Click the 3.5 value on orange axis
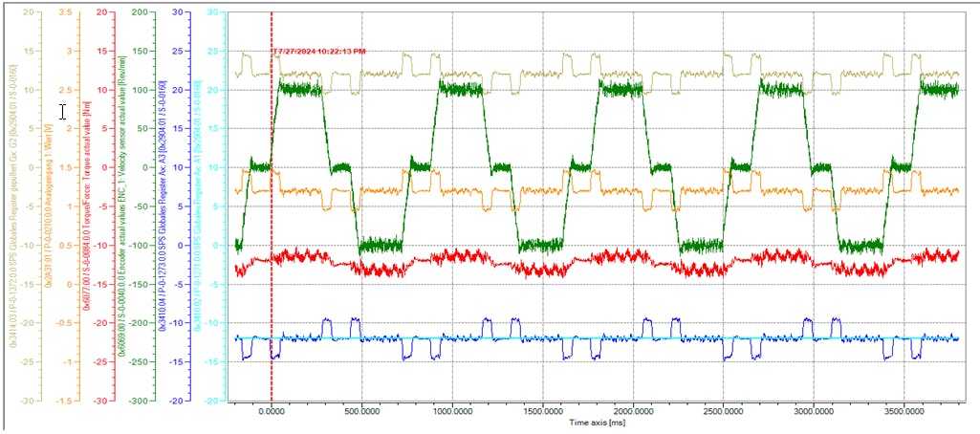Viewport: 980px width, 434px height. click(66, 13)
